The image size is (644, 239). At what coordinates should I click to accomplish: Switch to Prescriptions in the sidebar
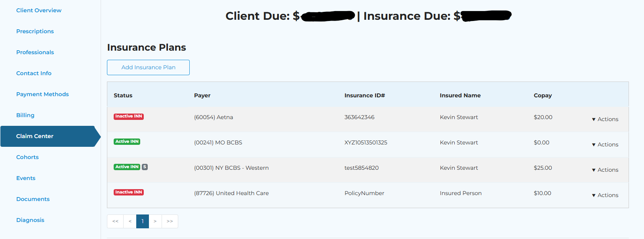(x=35, y=31)
